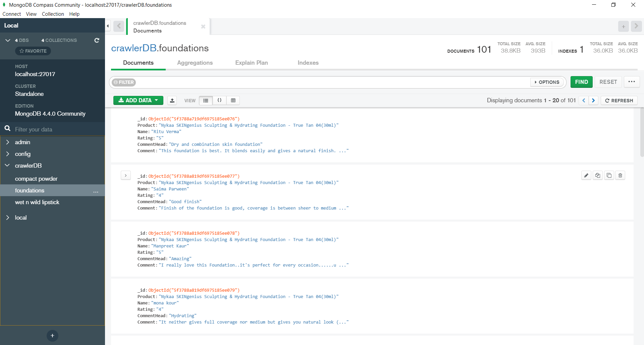Edit the Saima Parween document with the pencil icon

(x=586, y=175)
